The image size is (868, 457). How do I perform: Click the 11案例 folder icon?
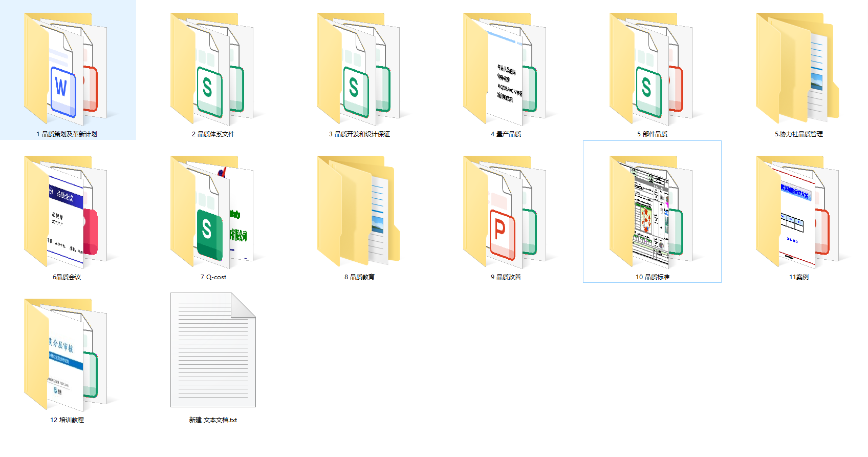798,212
